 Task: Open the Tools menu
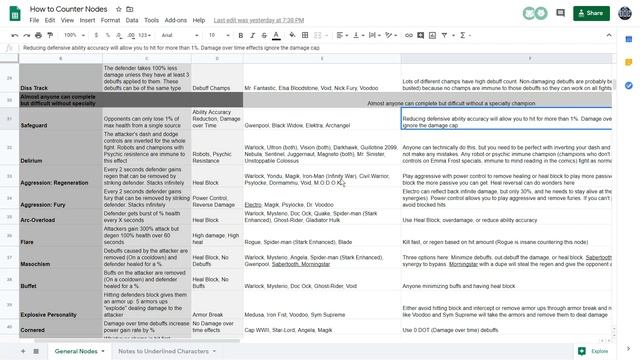(151, 20)
